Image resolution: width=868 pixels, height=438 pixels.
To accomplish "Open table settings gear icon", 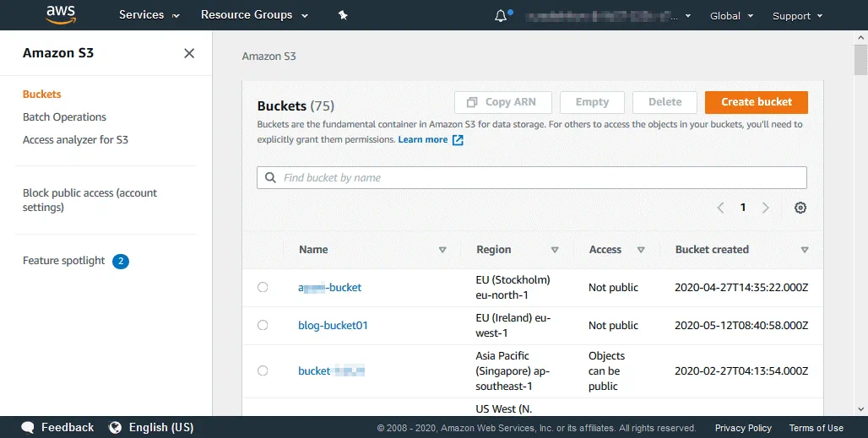I will [x=800, y=208].
